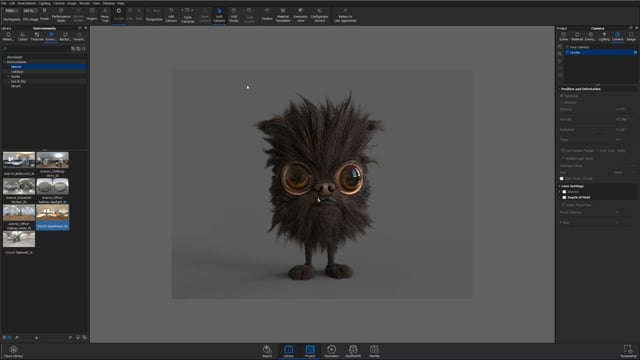
Task: Toggle the Lock Camera ribbon button
Action: tap(219, 15)
